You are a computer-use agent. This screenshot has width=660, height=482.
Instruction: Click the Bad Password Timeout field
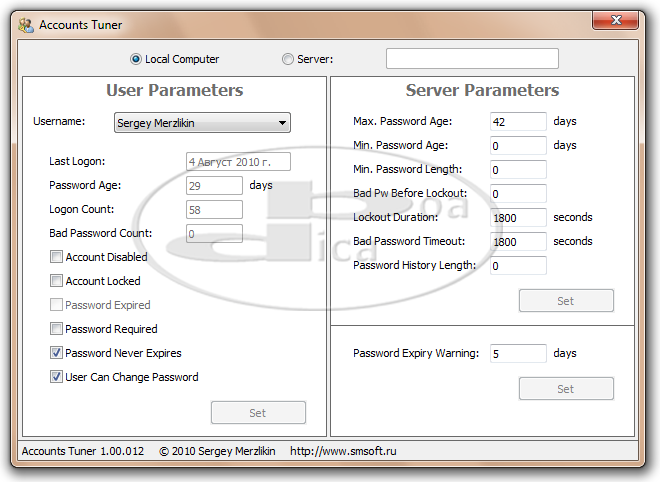pyautogui.click(x=518, y=242)
